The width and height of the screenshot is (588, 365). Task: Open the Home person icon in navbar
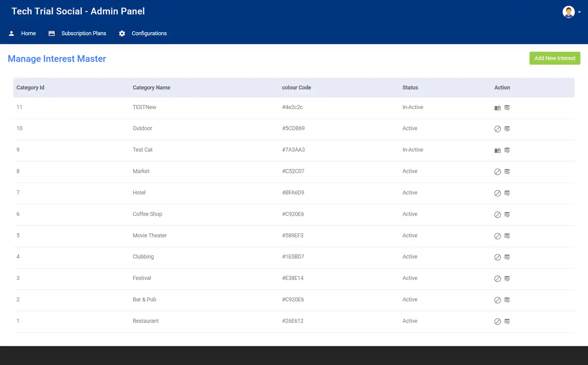point(11,33)
